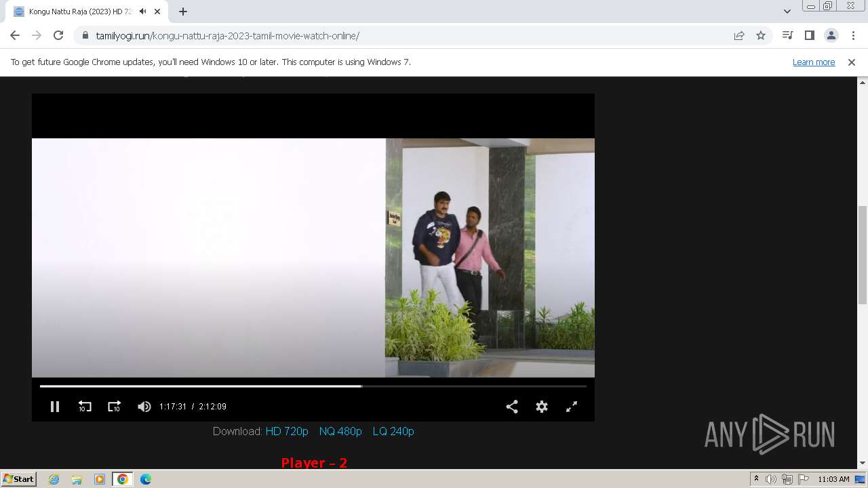Click the page vertical scrollbar thumb
The height and width of the screenshot is (488, 868).
(863, 255)
